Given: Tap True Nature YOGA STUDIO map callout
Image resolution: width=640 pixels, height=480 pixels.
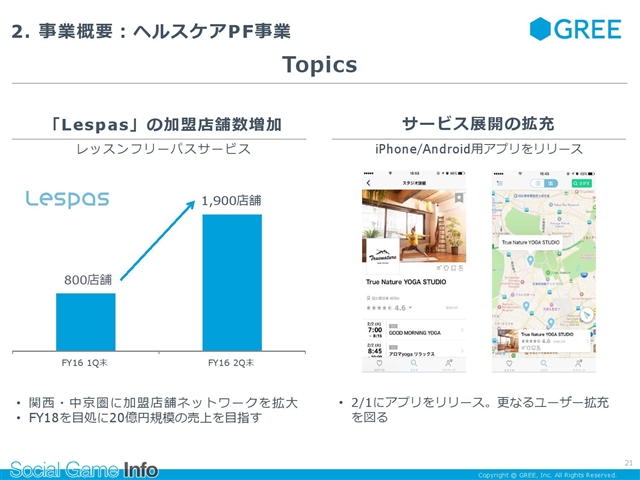Looking at the screenshot, I should 530,242.
